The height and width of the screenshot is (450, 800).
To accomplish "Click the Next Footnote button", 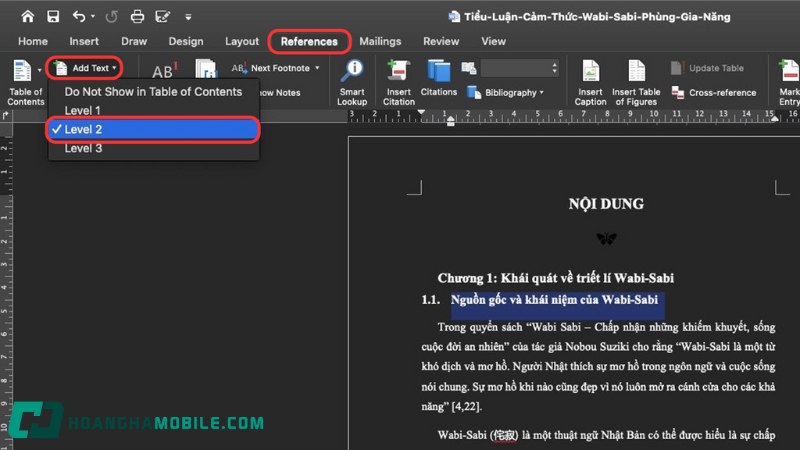I will pos(270,68).
